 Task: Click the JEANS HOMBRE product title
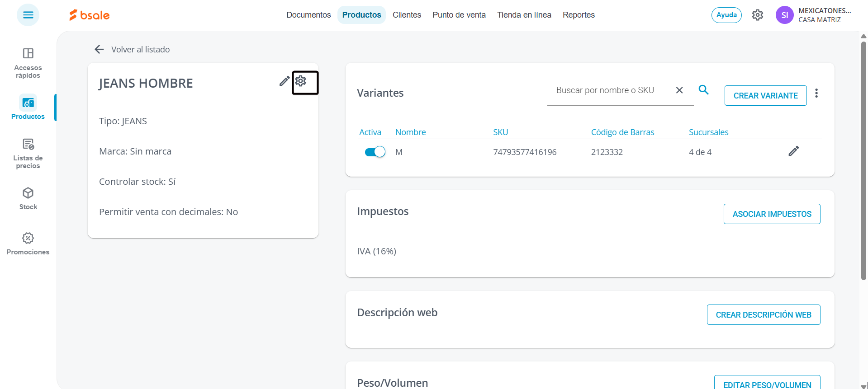click(146, 83)
